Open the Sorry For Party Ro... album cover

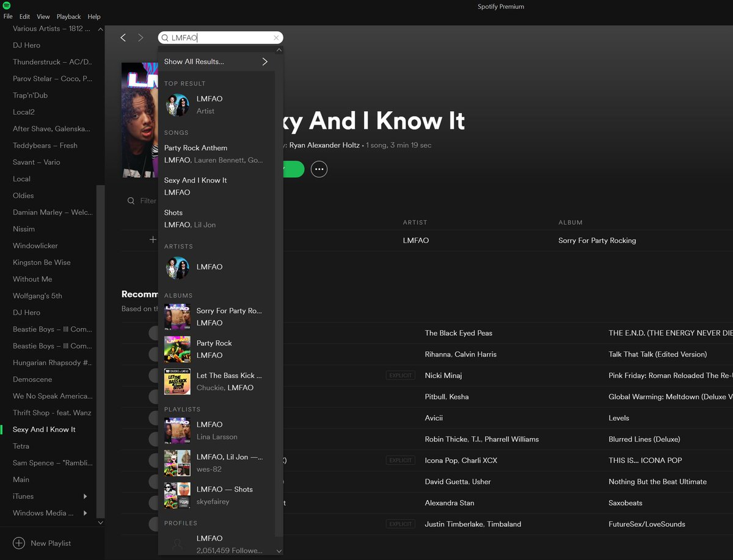click(x=177, y=317)
